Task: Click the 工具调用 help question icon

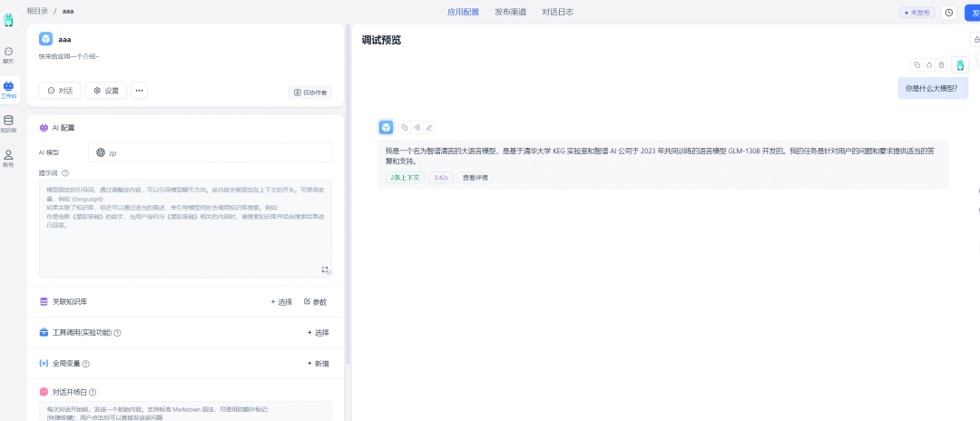Action: tap(117, 333)
